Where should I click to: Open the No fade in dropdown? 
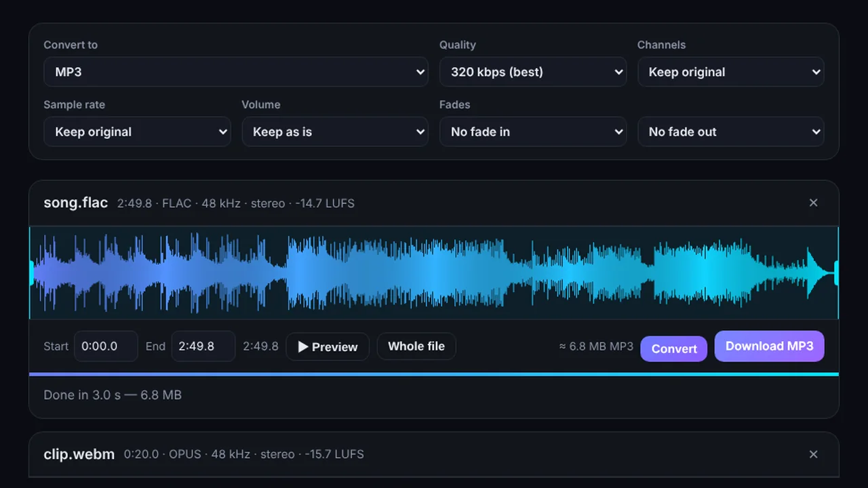pyautogui.click(x=533, y=131)
